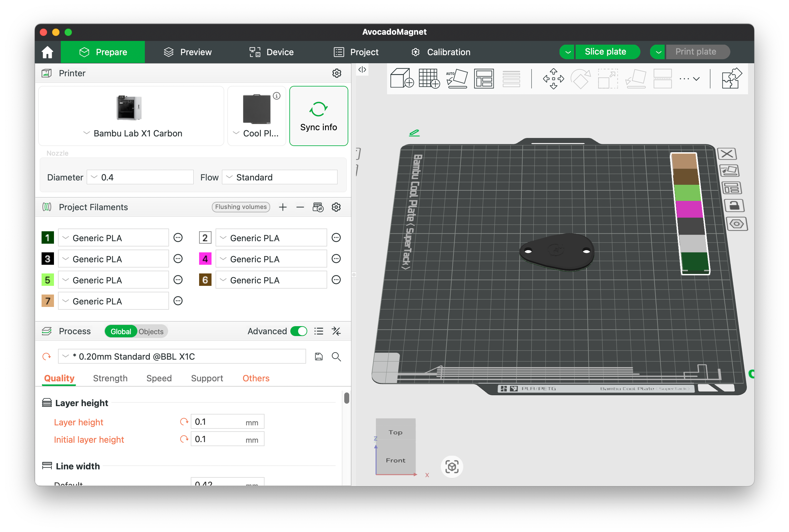Select the Cut tool in the toolbar
The image size is (789, 532).
[662, 78]
